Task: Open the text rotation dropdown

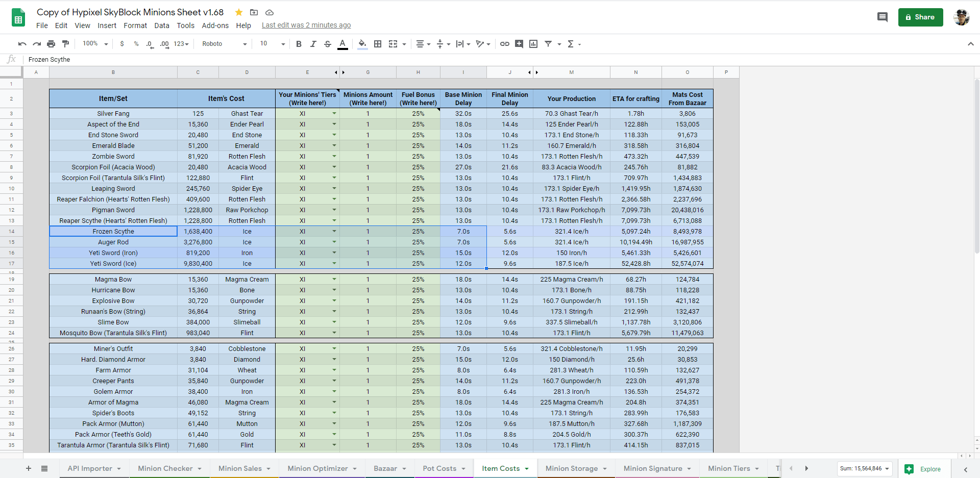Action: (483, 44)
